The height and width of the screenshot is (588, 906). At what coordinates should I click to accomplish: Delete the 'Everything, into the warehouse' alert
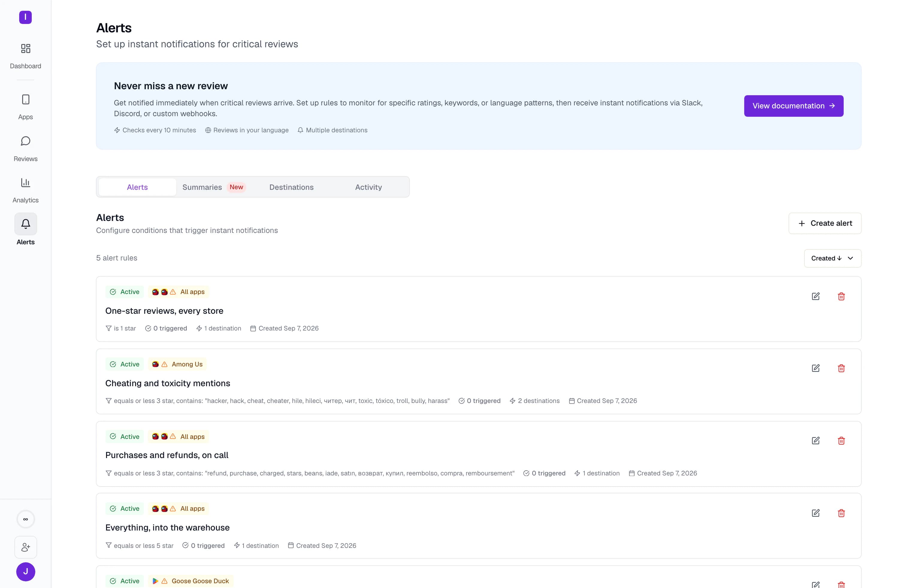click(841, 513)
